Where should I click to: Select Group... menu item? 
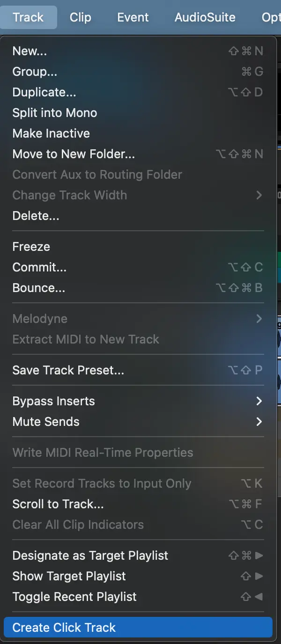[35, 72]
